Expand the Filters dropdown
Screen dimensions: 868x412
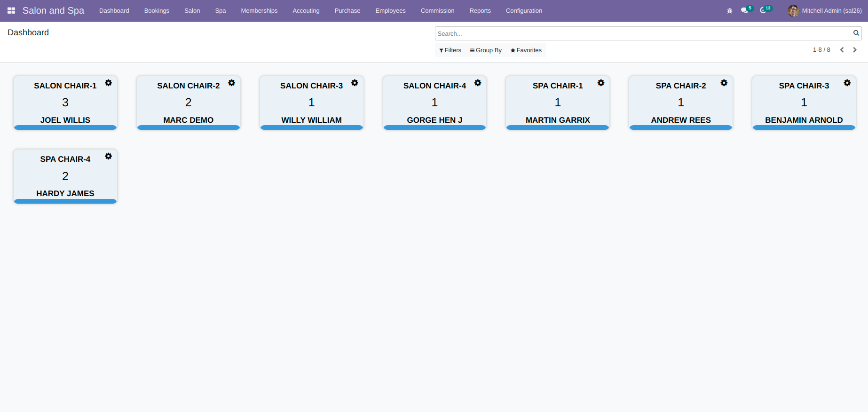450,50
